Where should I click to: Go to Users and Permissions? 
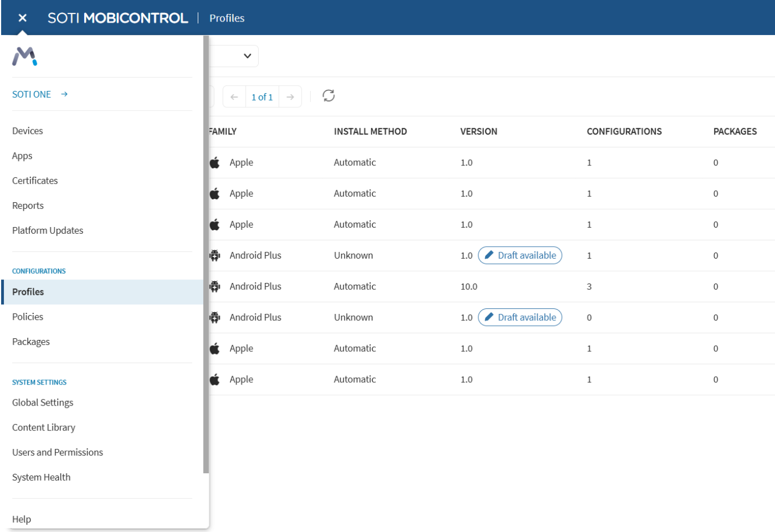58,452
